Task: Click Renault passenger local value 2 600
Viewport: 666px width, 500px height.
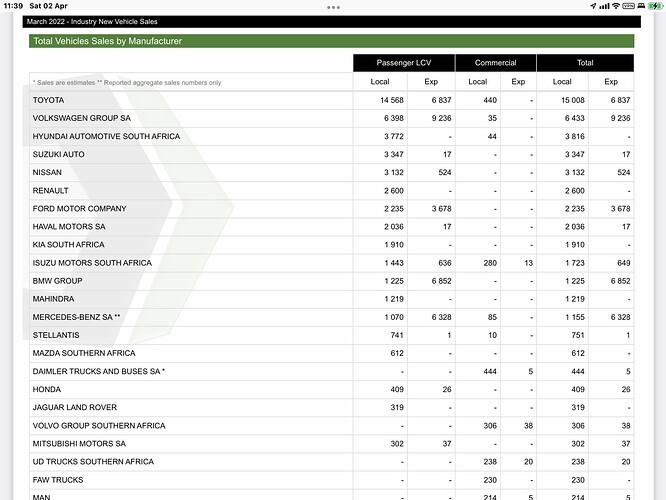Action: coord(394,191)
